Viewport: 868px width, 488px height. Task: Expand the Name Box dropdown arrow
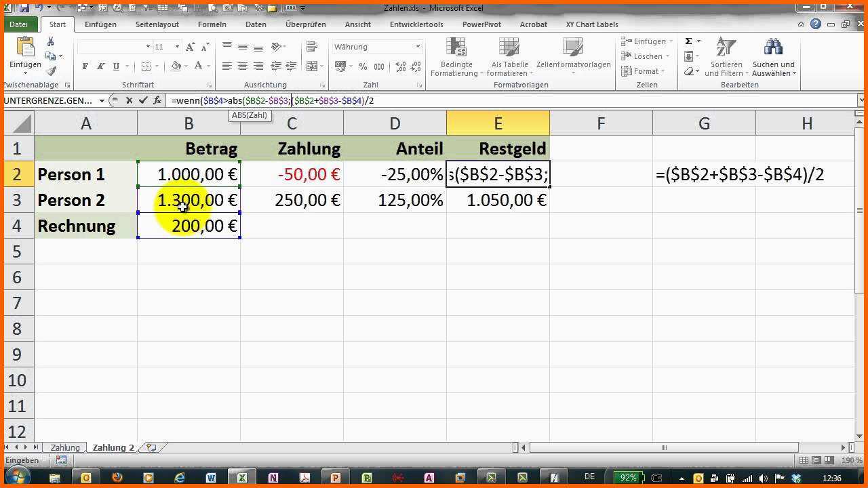(x=102, y=100)
